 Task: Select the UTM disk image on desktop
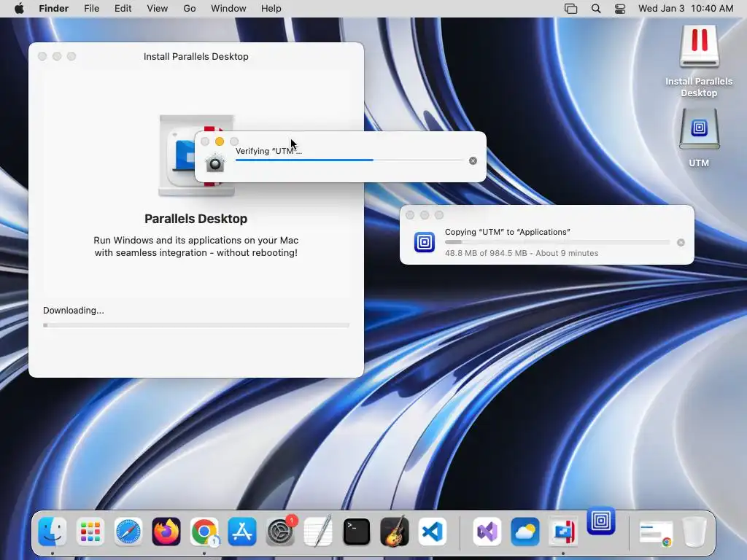coord(699,138)
